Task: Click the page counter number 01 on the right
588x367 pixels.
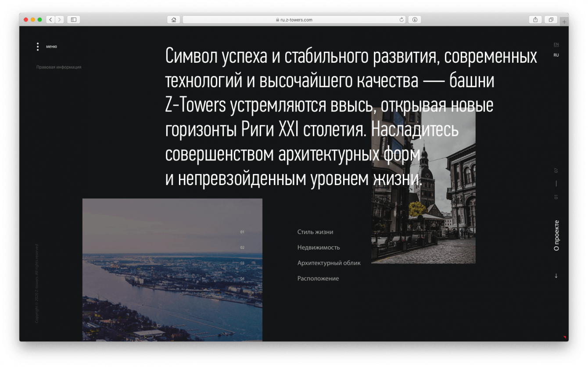Action: tap(556, 197)
